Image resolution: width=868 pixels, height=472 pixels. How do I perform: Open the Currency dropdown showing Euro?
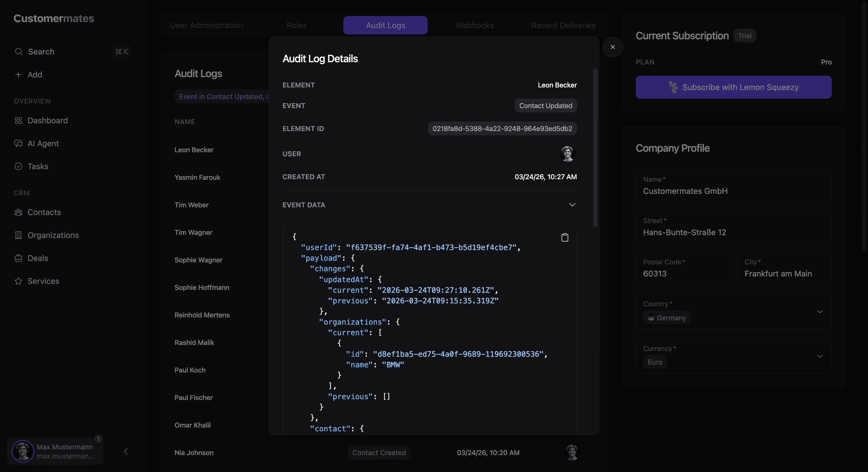coord(820,356)
